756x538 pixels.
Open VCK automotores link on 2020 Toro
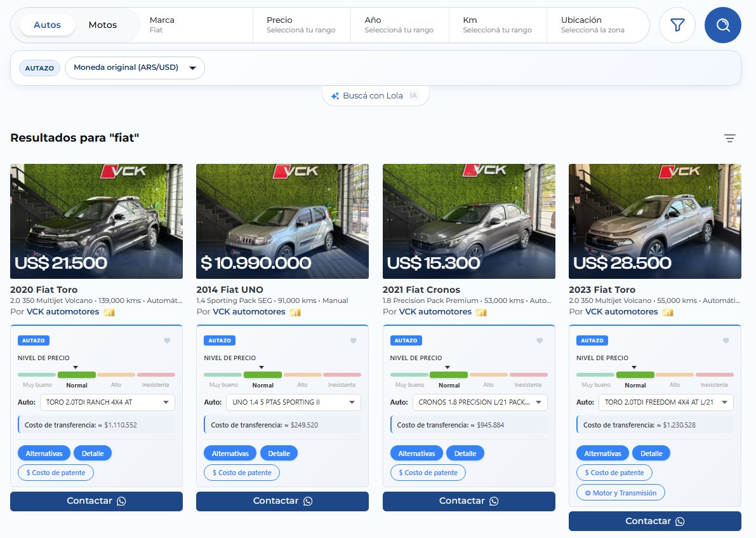coord(63,312)
